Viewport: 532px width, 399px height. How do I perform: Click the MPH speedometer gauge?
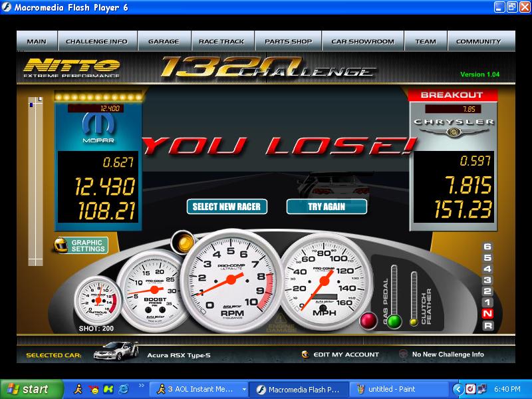(325, 281)
